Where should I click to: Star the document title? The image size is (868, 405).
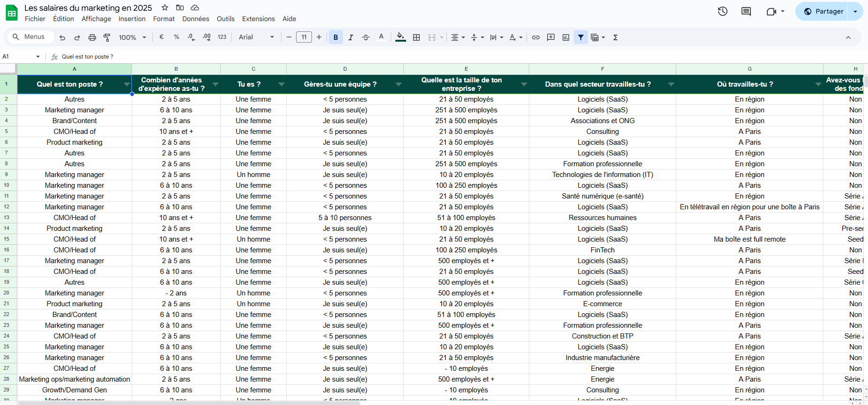click(165, 7)
